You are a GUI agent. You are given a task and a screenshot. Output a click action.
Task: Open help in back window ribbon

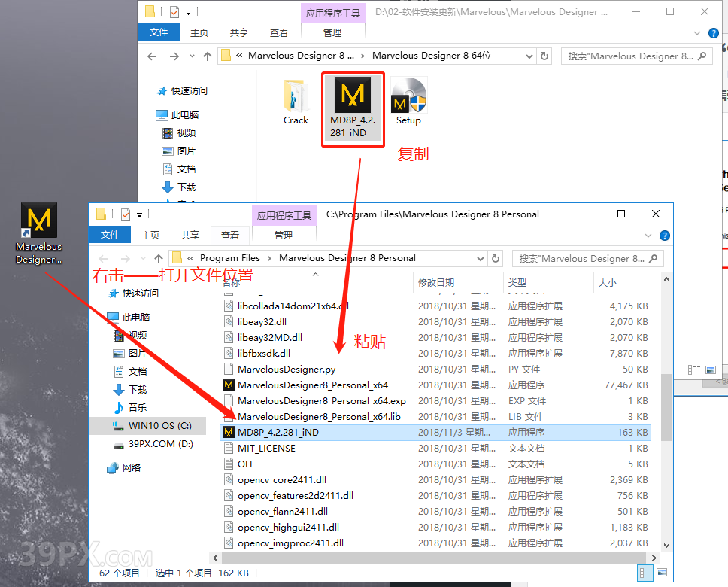(714, 33)
